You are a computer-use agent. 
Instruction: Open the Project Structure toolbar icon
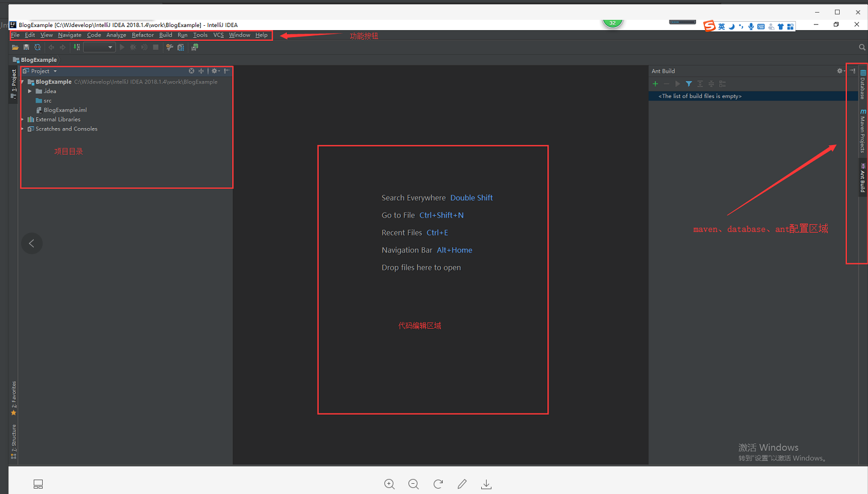coord(180,47)
